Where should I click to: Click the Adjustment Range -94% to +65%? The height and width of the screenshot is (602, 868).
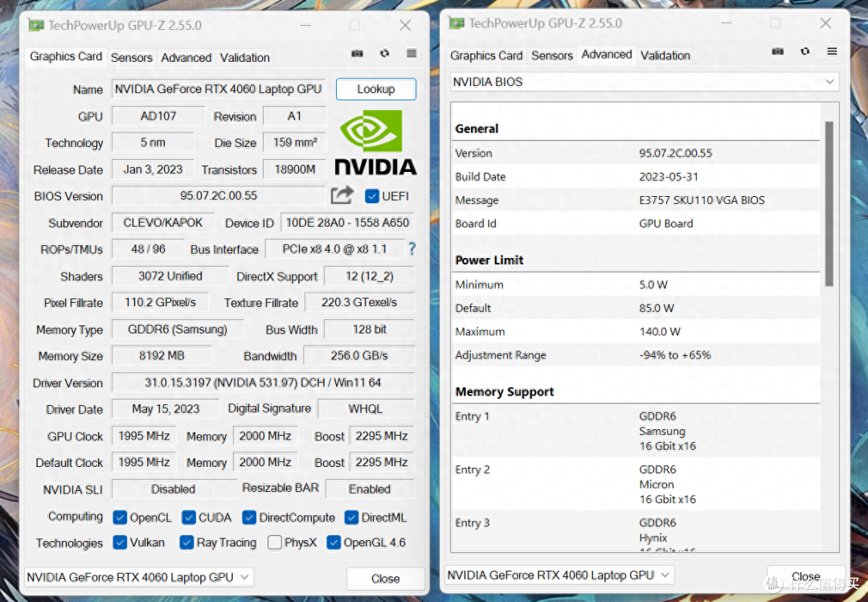(x=675, y=355)
